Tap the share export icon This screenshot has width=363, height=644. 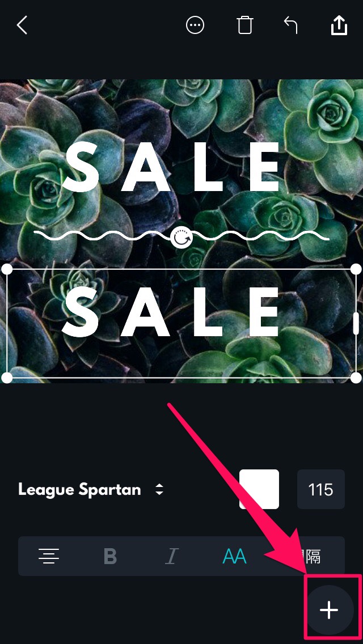point(339,25)
